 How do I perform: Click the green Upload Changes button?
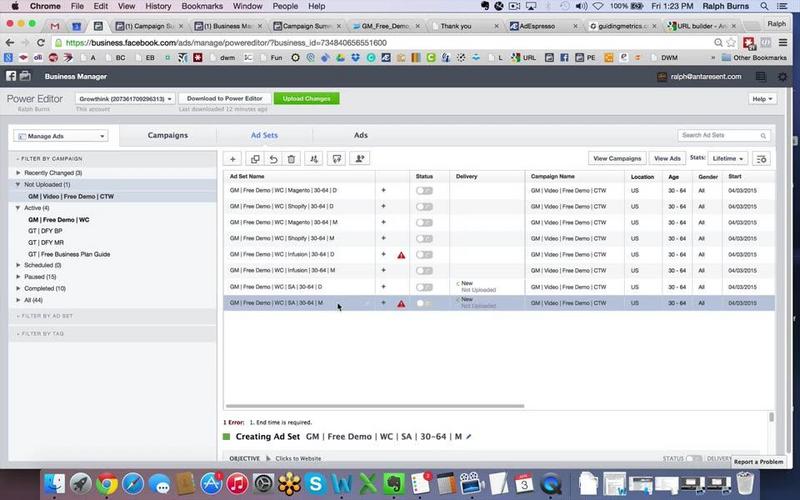307,98
